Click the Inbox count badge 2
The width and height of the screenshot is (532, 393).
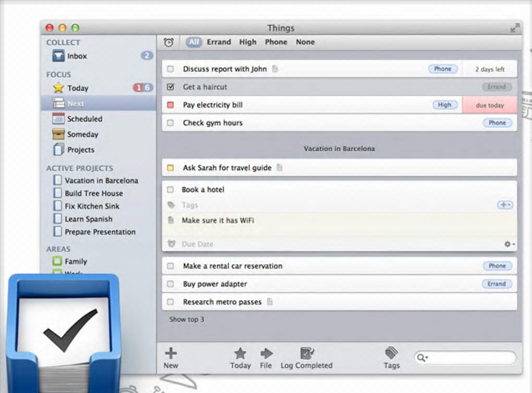(147, 56)
